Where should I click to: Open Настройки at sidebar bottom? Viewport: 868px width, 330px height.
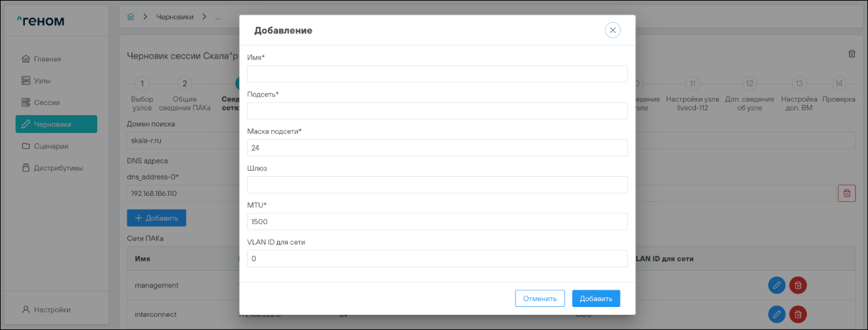[x=52, y=310]
